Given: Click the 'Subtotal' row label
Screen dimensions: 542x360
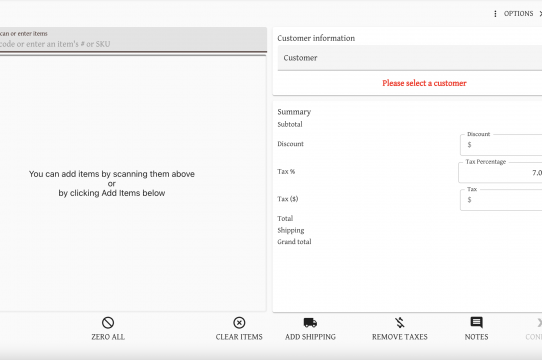Looking at the screenshot, I should [290, 124].
